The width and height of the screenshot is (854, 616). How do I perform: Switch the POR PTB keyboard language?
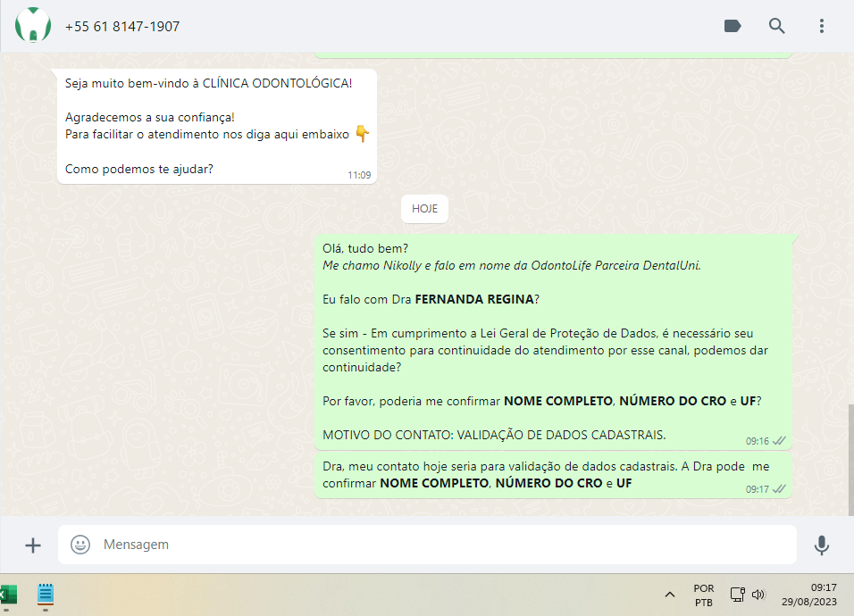point(704,595)
